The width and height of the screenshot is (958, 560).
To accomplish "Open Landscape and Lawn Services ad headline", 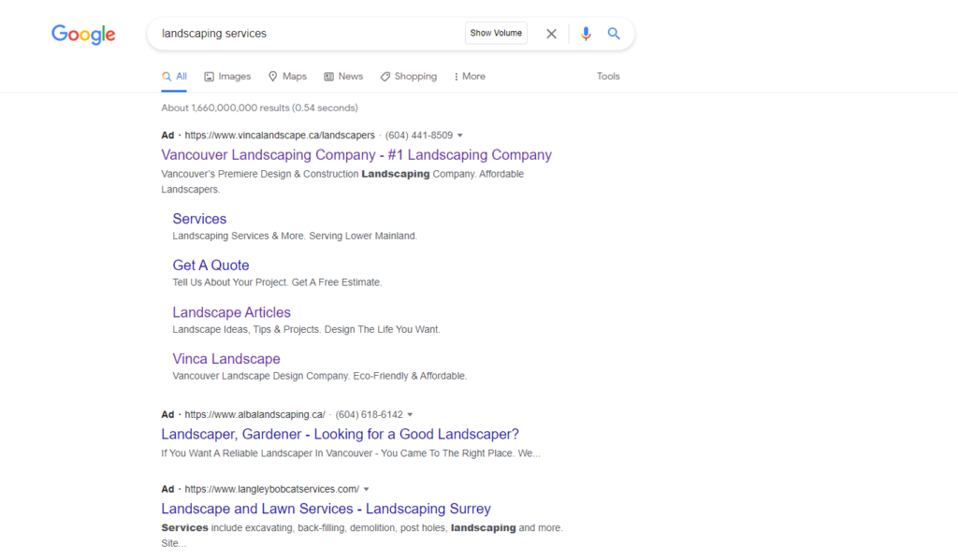I will tap(326, 509).
